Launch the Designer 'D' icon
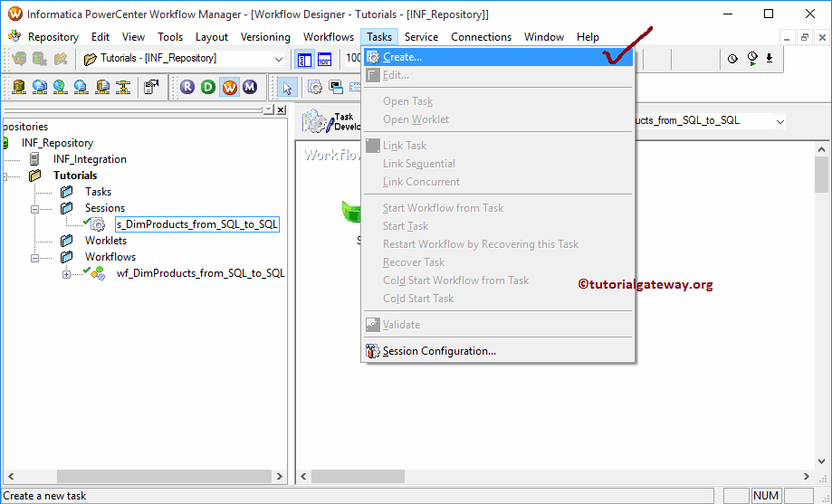 pyautogui.click(x=208, y=87)
